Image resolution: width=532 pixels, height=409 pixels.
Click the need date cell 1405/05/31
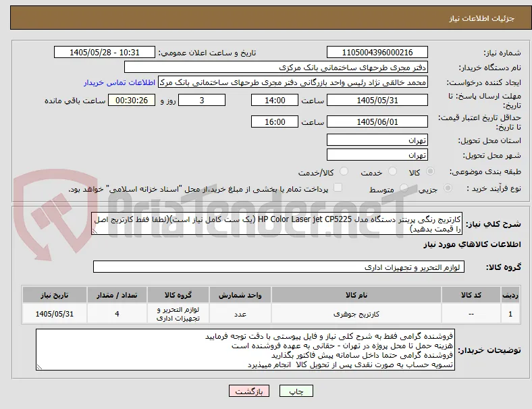coord(54,314)
